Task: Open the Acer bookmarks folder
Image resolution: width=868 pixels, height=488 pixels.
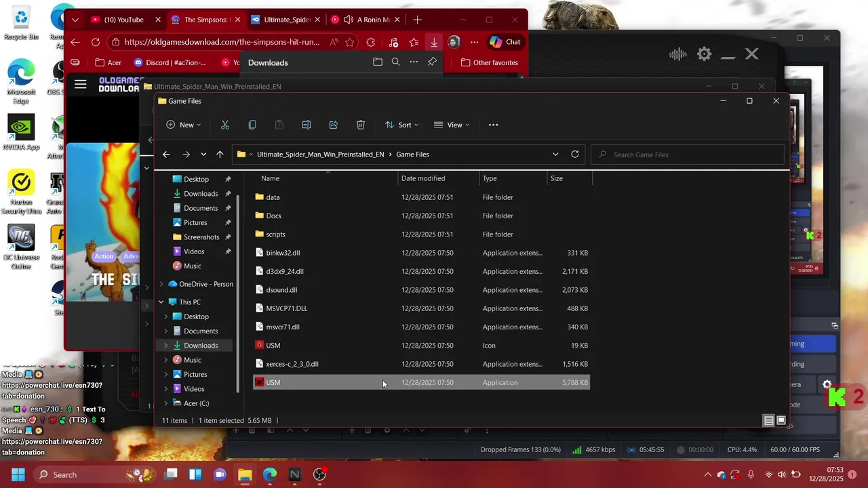Action: [x=108, y=62]
